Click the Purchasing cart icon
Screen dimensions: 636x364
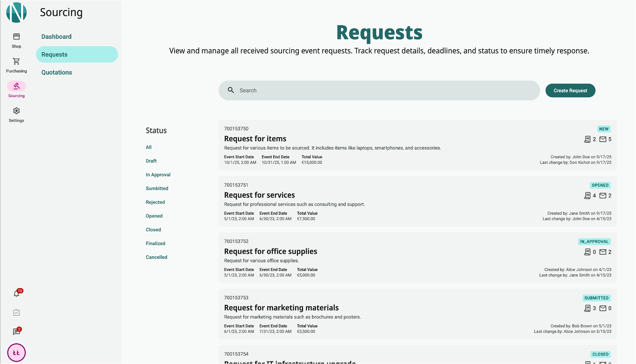click(x=16, y=62)
